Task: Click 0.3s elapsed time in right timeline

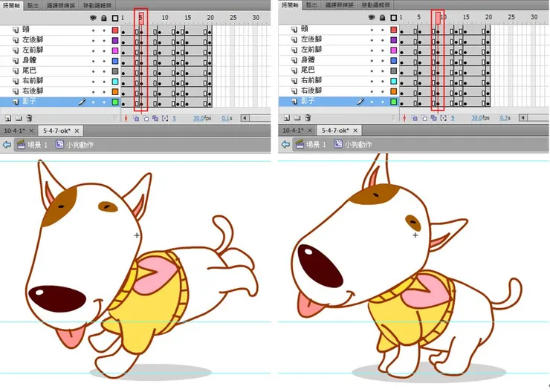Action: (x=505, y=118)
